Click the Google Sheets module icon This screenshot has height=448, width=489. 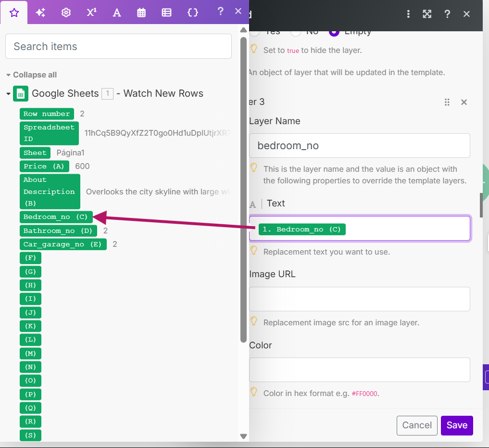pyautogui.click(x=21, y=94)
